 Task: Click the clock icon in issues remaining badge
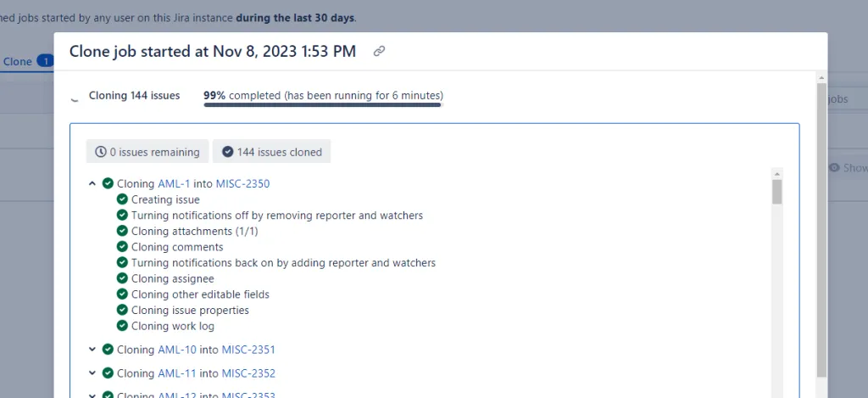101,152
